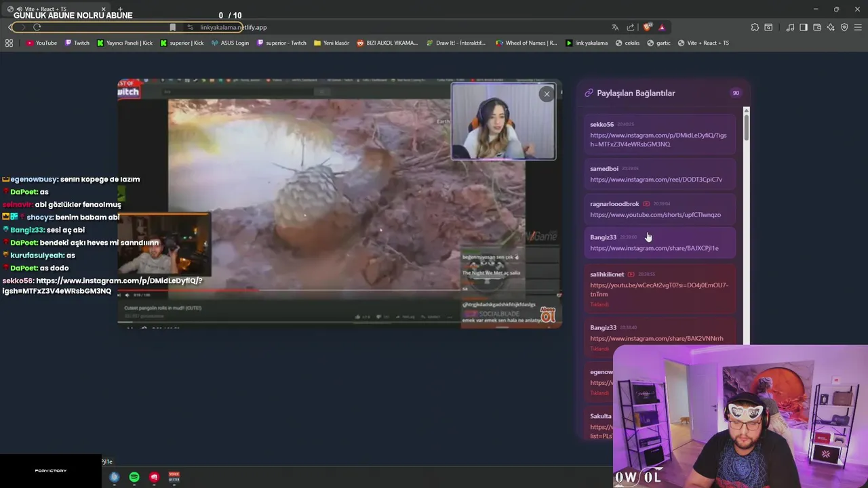Expand the Yeni klasör bookmark folder
The image size is (868, 488).
(332, 43)
